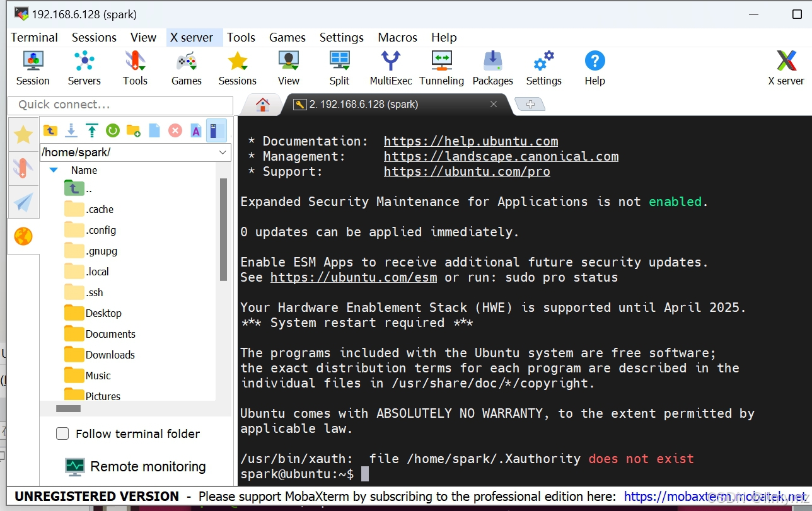Open the Macros menu
This screenshot has height=511, width=812.
[397, 37]
